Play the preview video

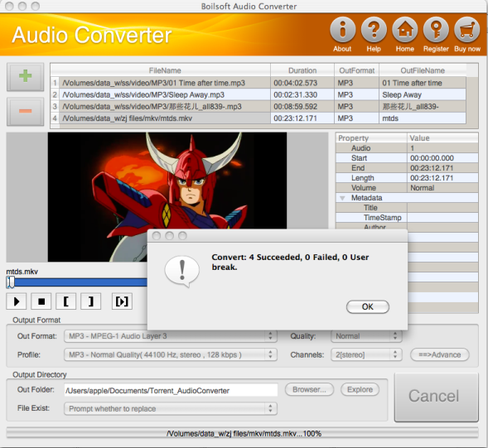pyautogui.click(x=17, y=301)
